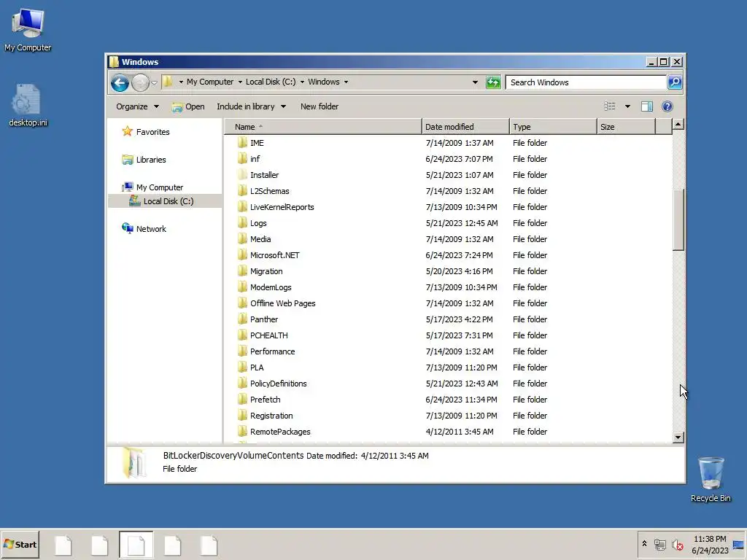Click the Search Windows input field
Screen dimensions: 747x560
click(586, 82)
